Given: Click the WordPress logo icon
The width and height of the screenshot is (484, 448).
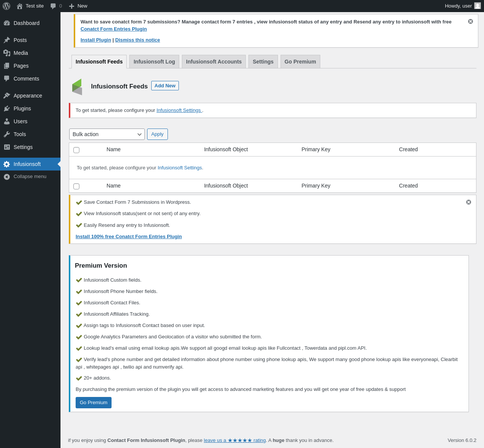Looking at the screenshot, I should (6, 6).
